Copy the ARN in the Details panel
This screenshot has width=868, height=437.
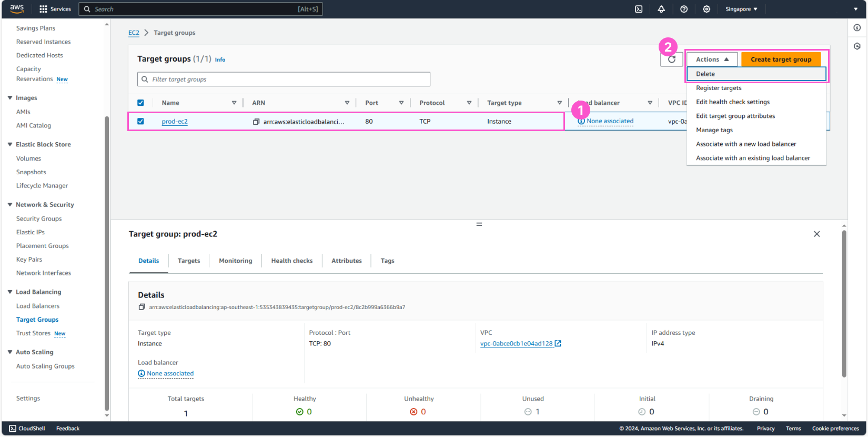click(x=142, y=307)
